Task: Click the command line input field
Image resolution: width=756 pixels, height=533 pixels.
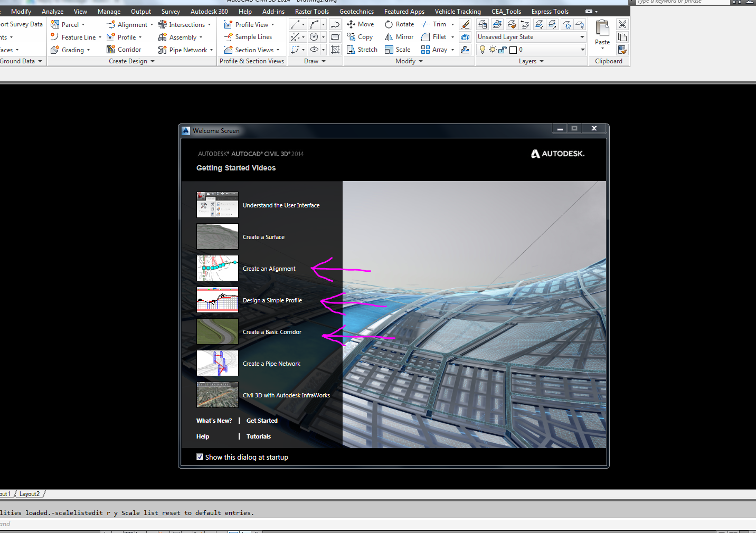Action: [x=378, y=524]
